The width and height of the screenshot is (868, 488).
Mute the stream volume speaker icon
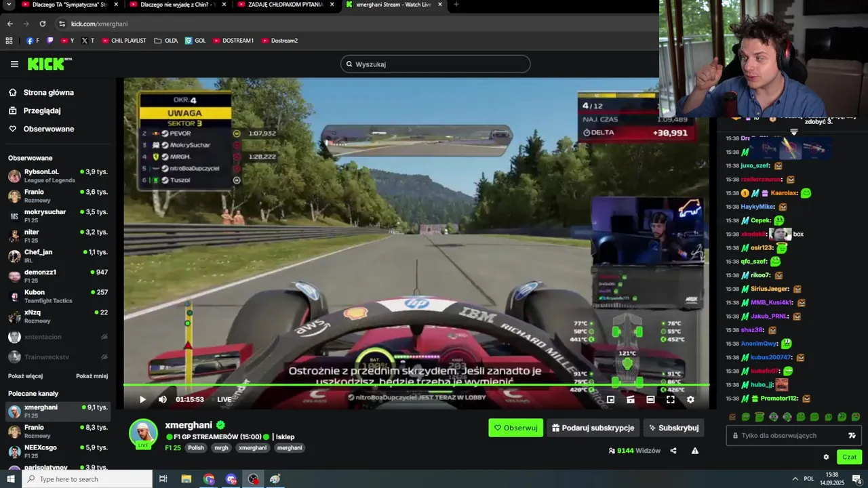(163, 399)
